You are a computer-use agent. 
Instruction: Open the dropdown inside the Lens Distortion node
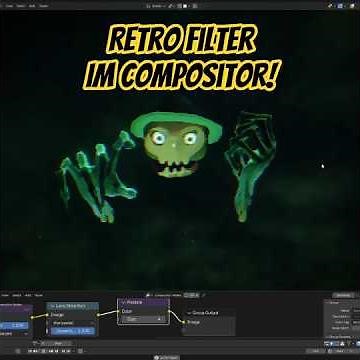[x=72, y=323]
